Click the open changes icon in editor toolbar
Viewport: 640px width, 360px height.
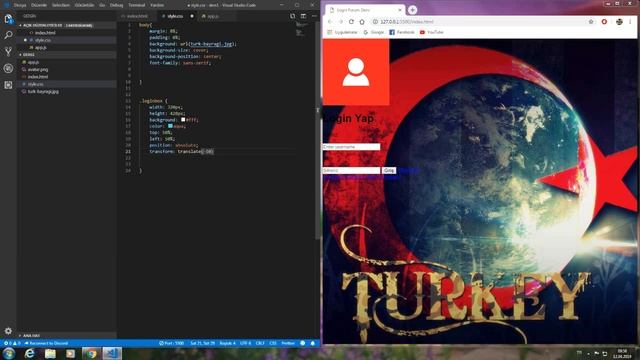coord(293,16)
